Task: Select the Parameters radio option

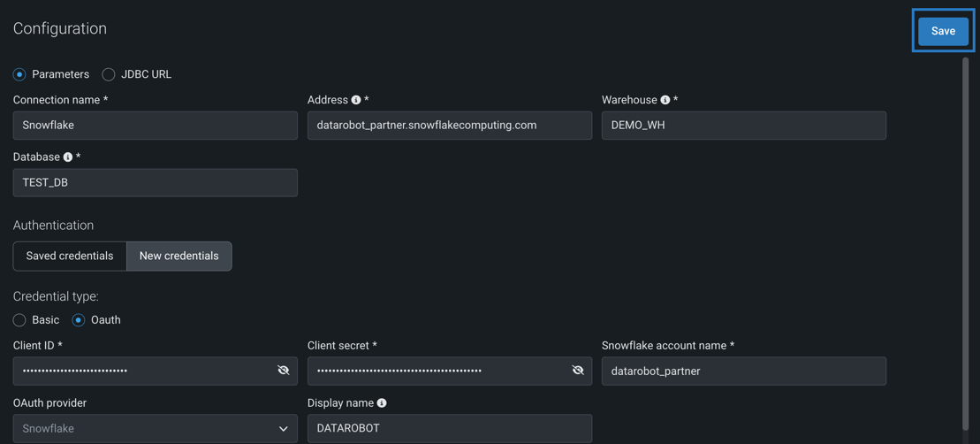Action: [x=19, y=74]
